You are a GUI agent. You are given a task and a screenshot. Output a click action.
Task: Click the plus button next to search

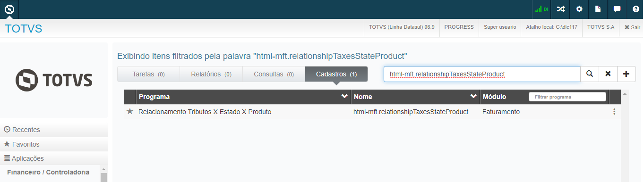pyautogui.click(x=627, y=74)
